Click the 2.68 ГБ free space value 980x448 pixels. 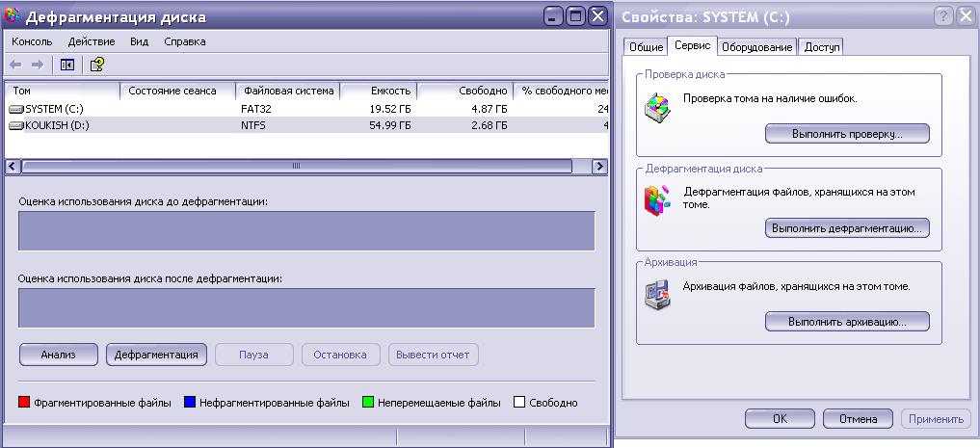tap(490, 125)
